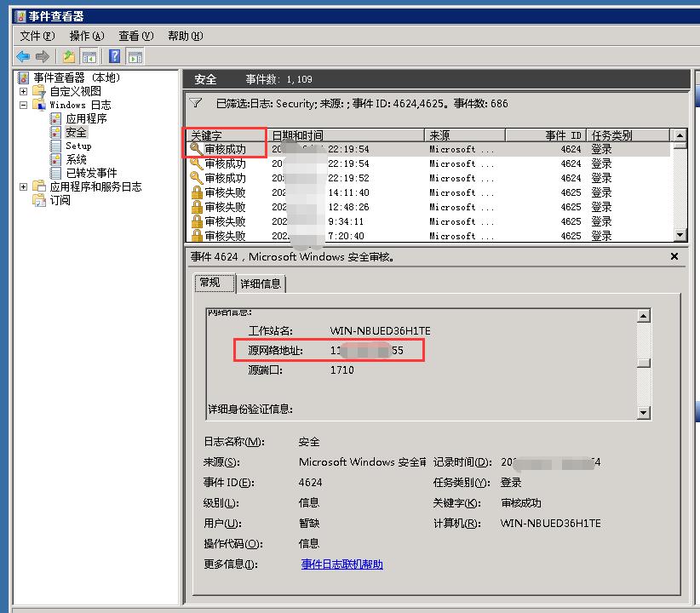Click the Up one level folder icon

(69, 56)
